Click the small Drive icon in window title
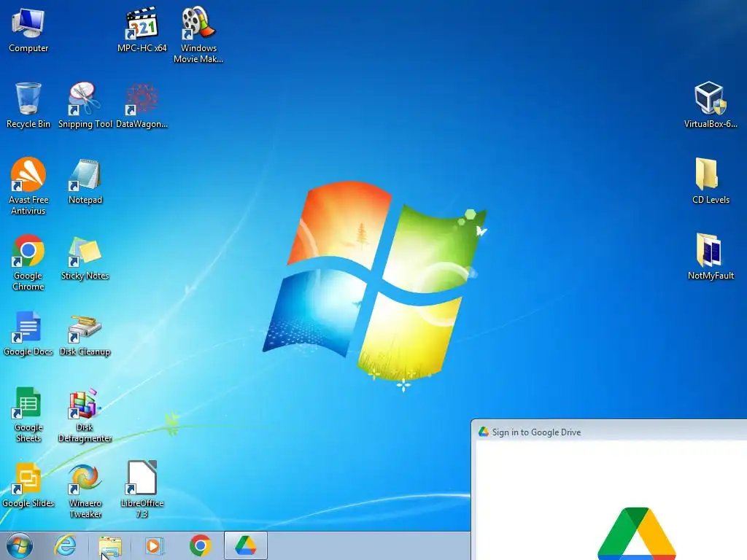The image size is (747, 560). [x=484, y=432]
